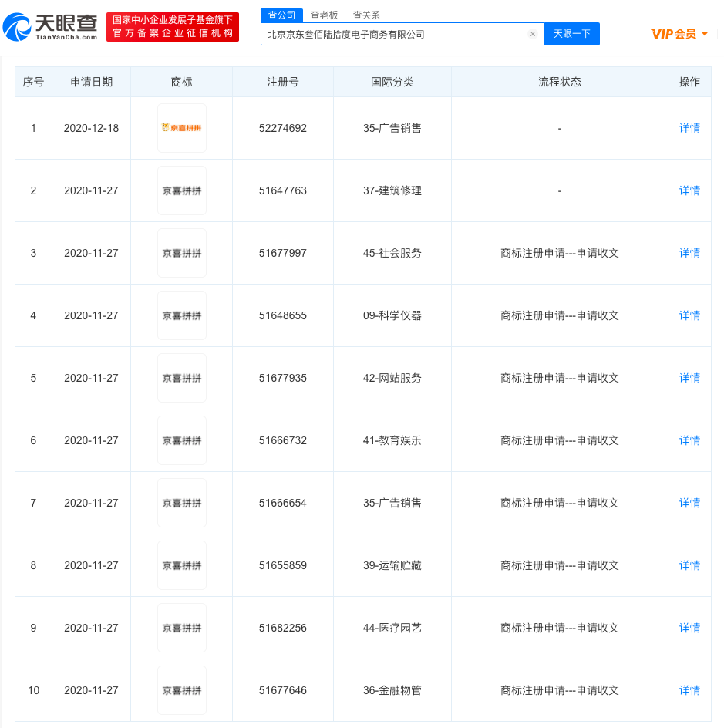
Task: Click the TianYanCha logo
Action: (x=50, y=27)
